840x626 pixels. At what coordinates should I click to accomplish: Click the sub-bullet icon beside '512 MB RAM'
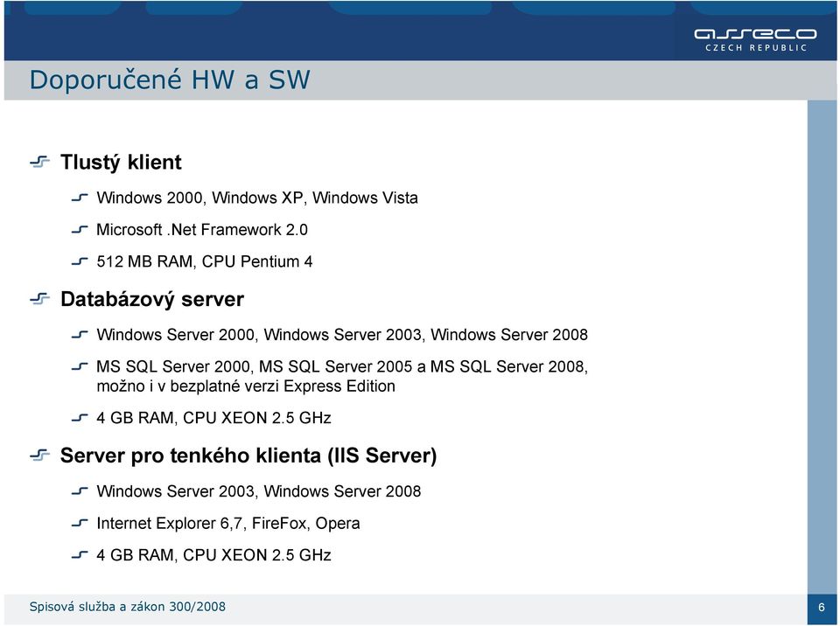pyautogui.click(x=80, y=262)
